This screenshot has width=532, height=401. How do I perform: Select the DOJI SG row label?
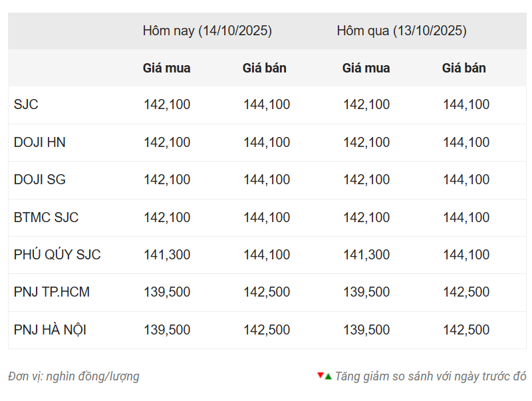(40, 180)
